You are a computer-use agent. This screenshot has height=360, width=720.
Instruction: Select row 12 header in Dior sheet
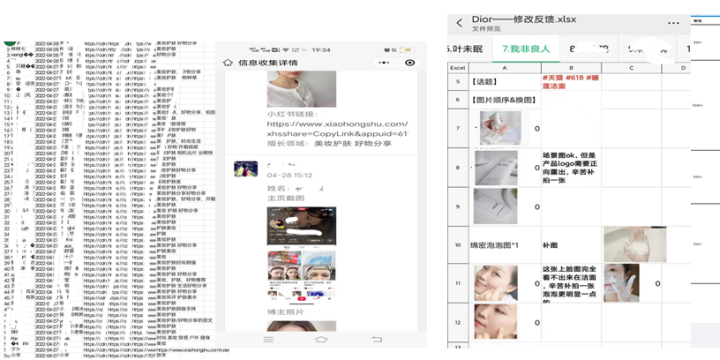pyautogui.click(x=458, y=323)
